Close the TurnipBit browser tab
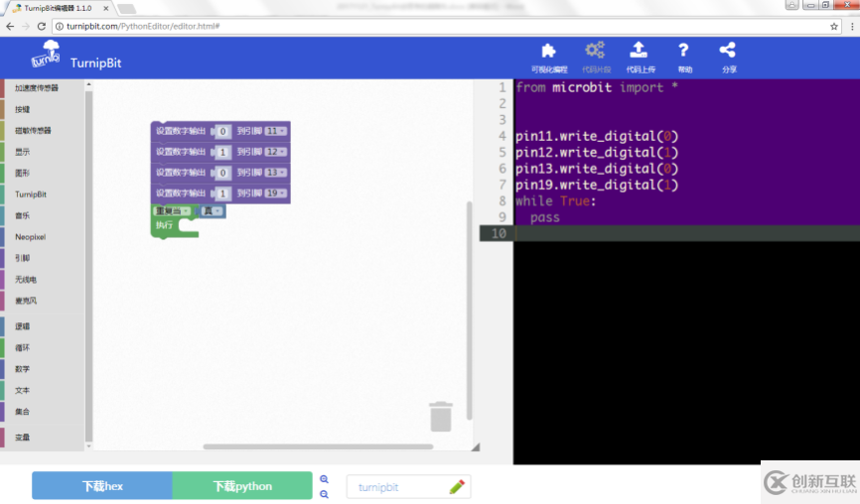 [106, 8]
